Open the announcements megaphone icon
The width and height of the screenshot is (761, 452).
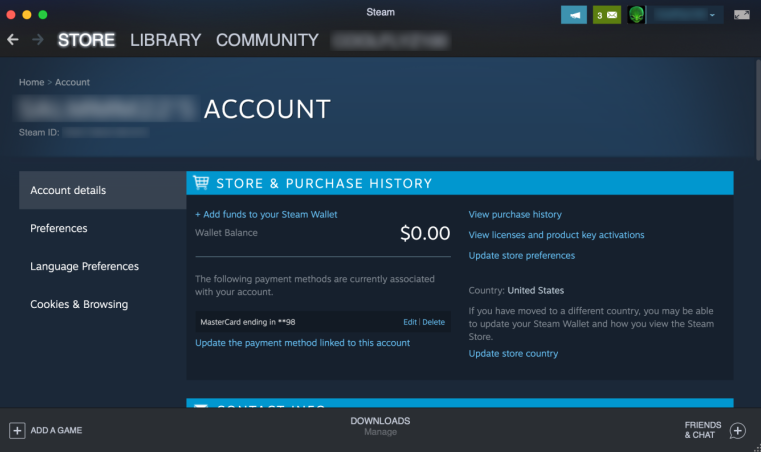pos(574,15)
